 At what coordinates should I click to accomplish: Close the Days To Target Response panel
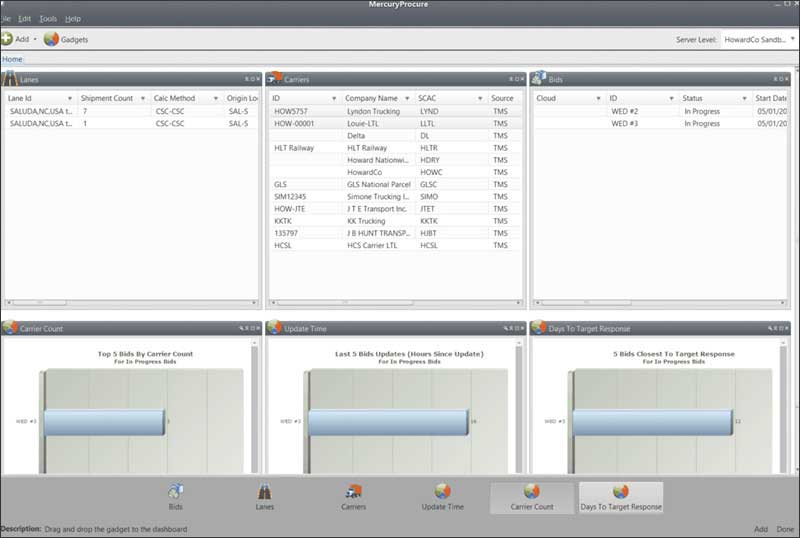[787, 328]
